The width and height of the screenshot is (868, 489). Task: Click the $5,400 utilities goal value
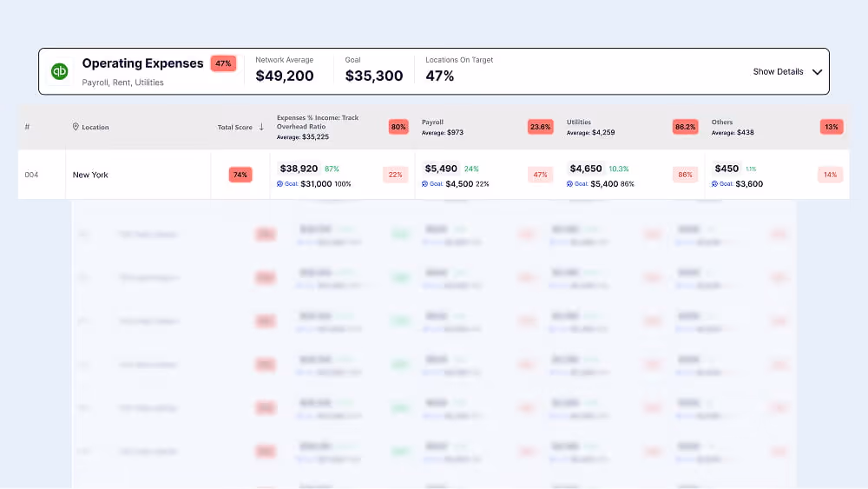pyautogui.click(x=604, y=184)
